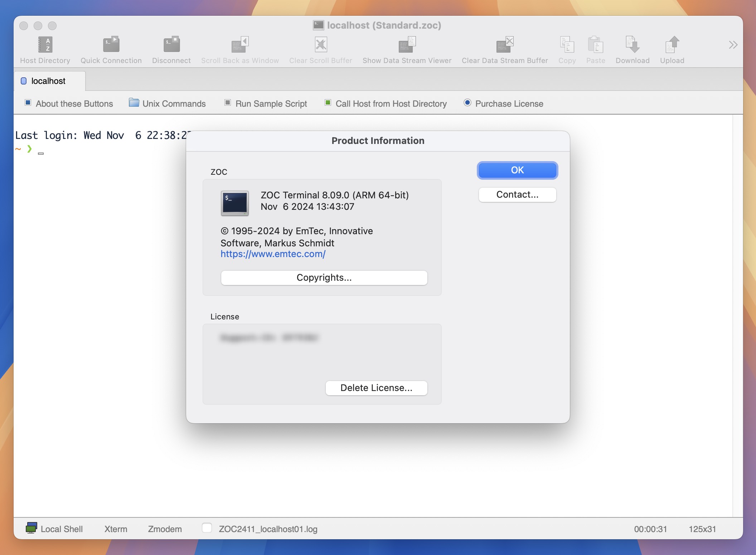
Task: Click the Copyrights button
Action: [324, 277]
